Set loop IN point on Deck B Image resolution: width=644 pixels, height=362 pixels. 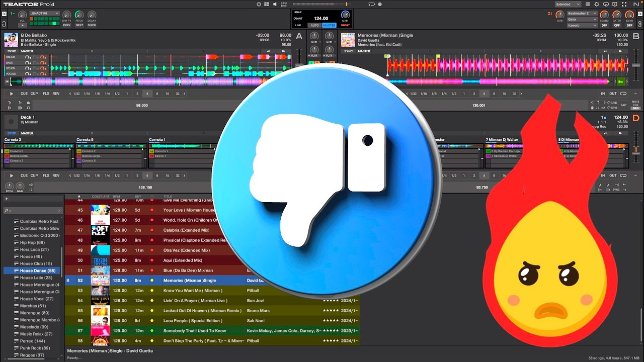click(603, 94)
